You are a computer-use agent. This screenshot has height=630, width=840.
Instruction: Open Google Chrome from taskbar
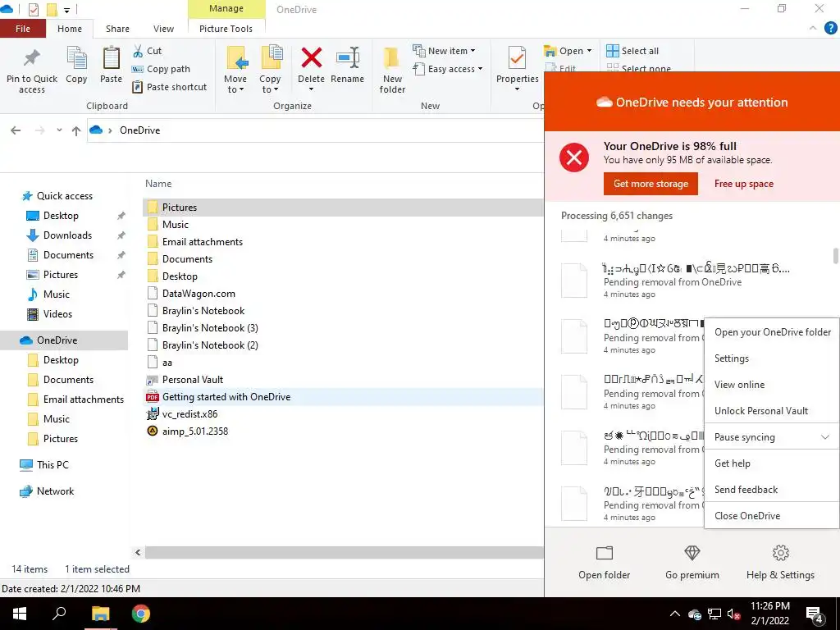[x=141, y=614]
